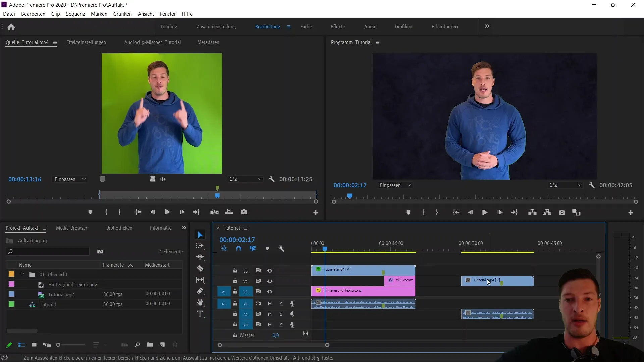
Task: Click timeline timecode 00:00:02:17
Action: tap(237, 240)
